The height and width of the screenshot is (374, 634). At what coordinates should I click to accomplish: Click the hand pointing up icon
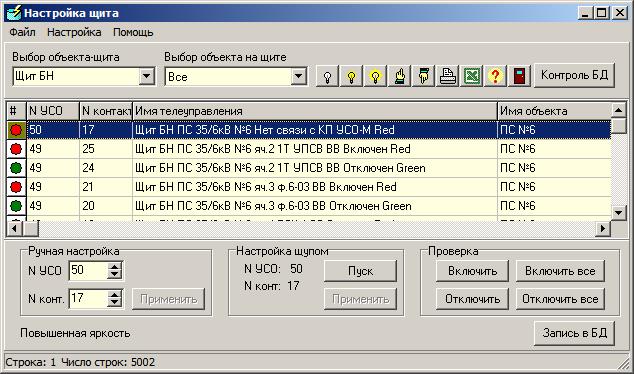tap(399, 76)
